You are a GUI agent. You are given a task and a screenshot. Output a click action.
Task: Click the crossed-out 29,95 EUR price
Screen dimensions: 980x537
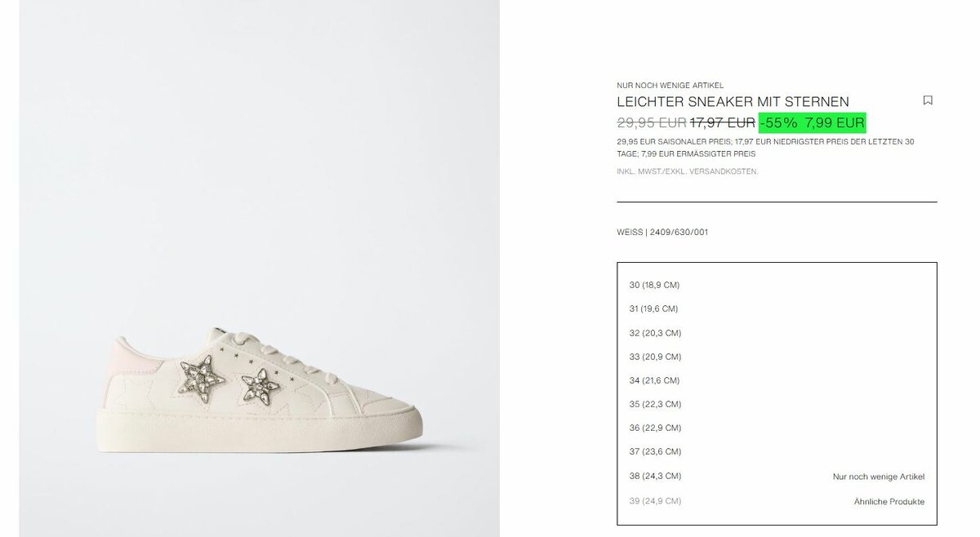click(x=651, y=123)
